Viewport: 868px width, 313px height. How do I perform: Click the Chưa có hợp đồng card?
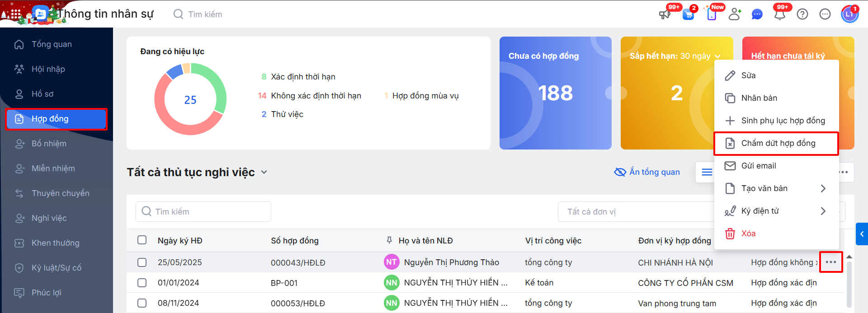tap(555, 93)
